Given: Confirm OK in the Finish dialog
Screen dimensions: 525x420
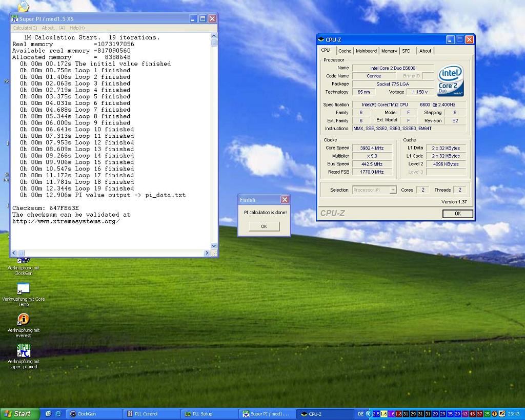Looking at the screenshot, I should [264, 226].
